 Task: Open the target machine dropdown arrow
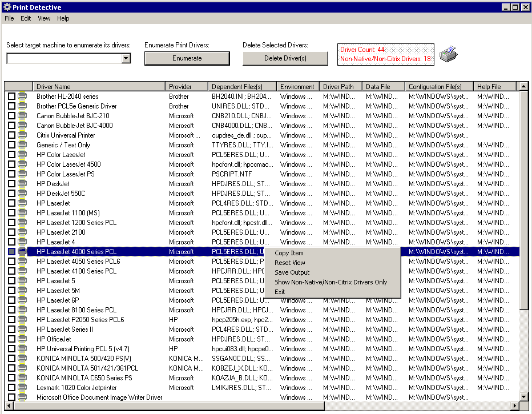(126, 58)
